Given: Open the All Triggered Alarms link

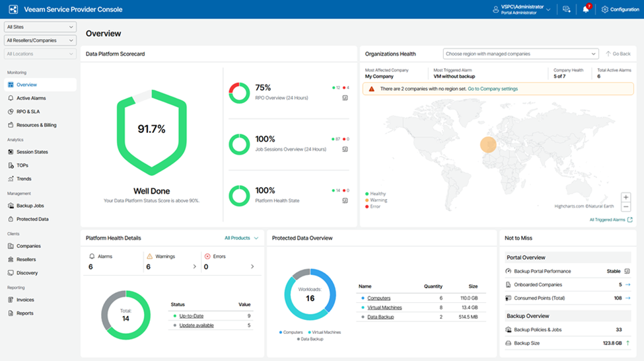Looking at the screenshot, I should tap(610, 220).
